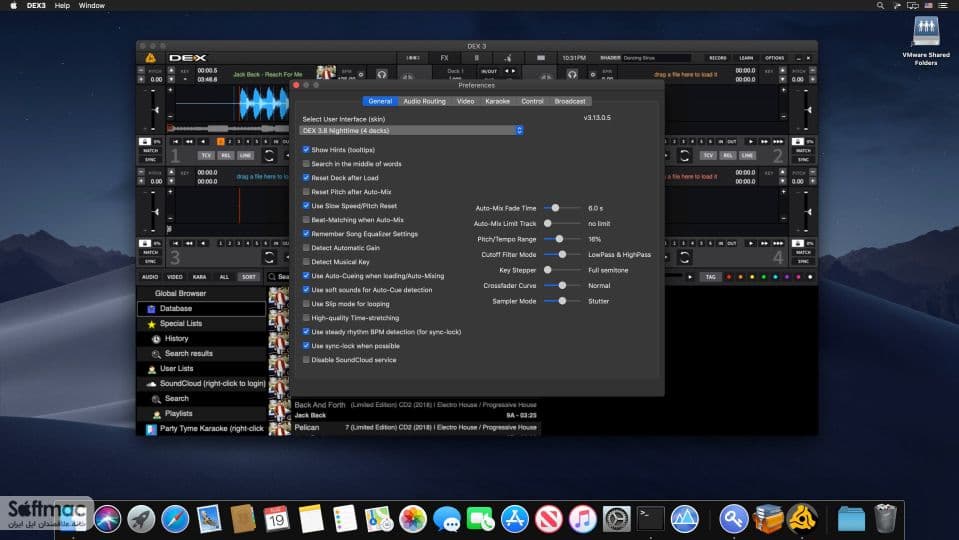This screenshot has width=959, height=540.
Task: Toggle Remember Song Equalizer Settings
Action: click(306, 234)
